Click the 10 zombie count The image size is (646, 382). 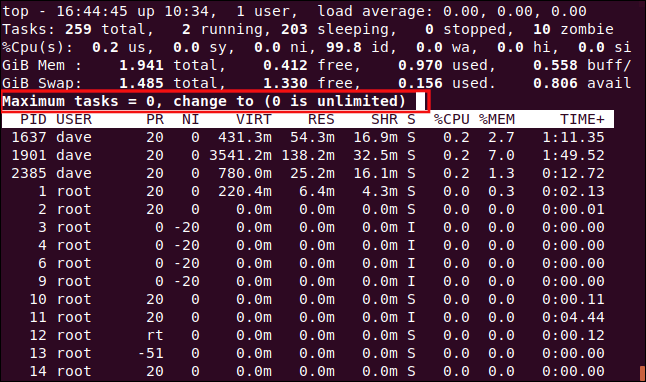(x=542, y=29)
